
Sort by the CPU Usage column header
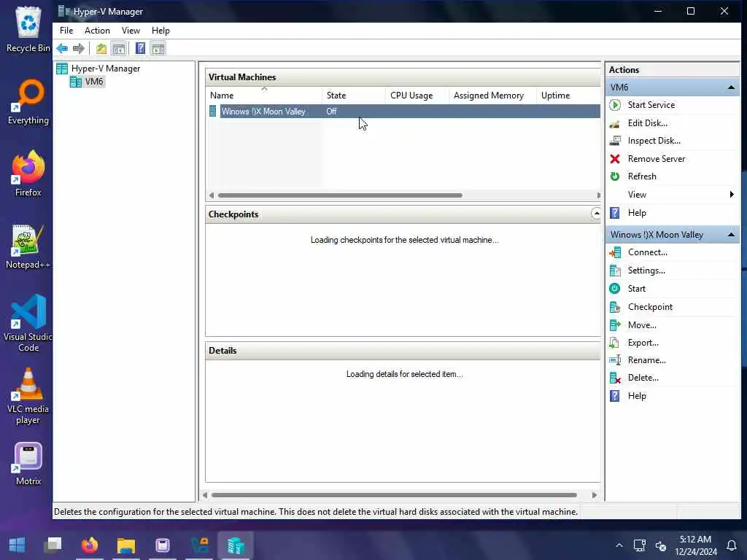[417, 96]
